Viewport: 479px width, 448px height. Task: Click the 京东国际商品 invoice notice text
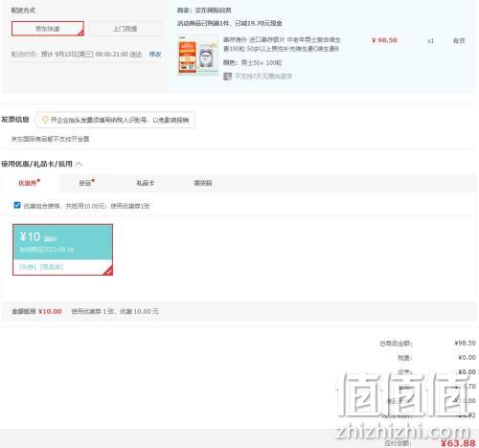[x=50, y=139]
